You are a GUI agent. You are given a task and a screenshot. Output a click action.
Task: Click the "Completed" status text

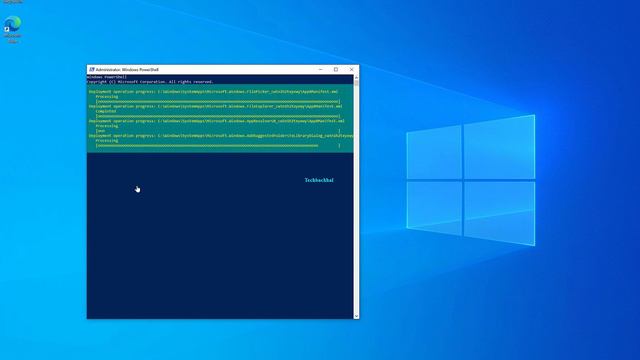point(106,111)
